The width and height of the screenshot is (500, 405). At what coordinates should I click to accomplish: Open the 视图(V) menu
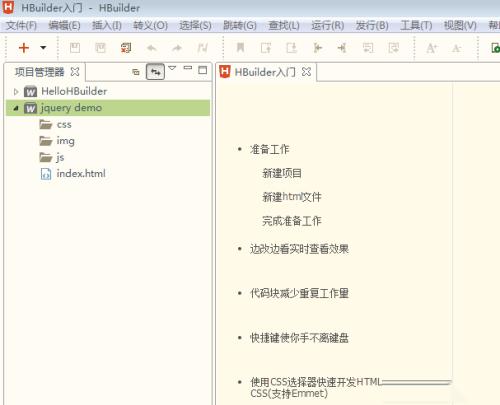point(460,25)
